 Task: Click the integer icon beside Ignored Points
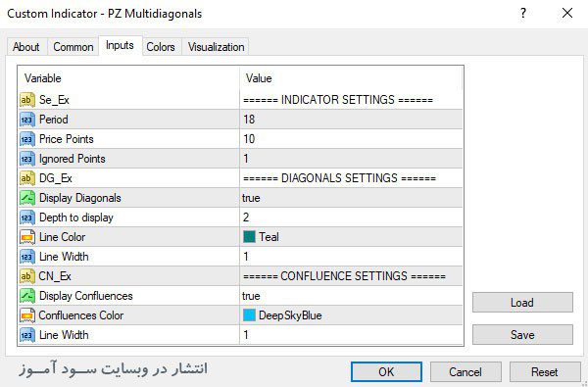[27, 159]
